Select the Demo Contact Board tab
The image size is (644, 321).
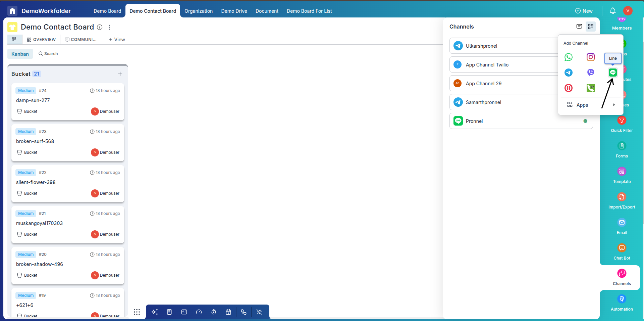coord(153,11)
